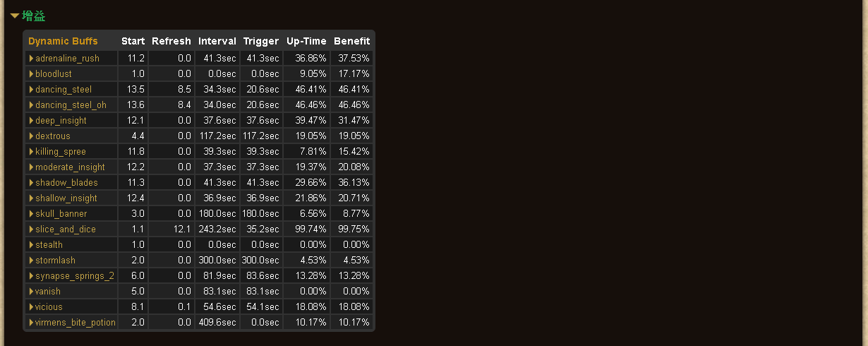The height and width of the screenshot is (346, 868).
Task: Show vicious buff details
Action: pos(49,307)
